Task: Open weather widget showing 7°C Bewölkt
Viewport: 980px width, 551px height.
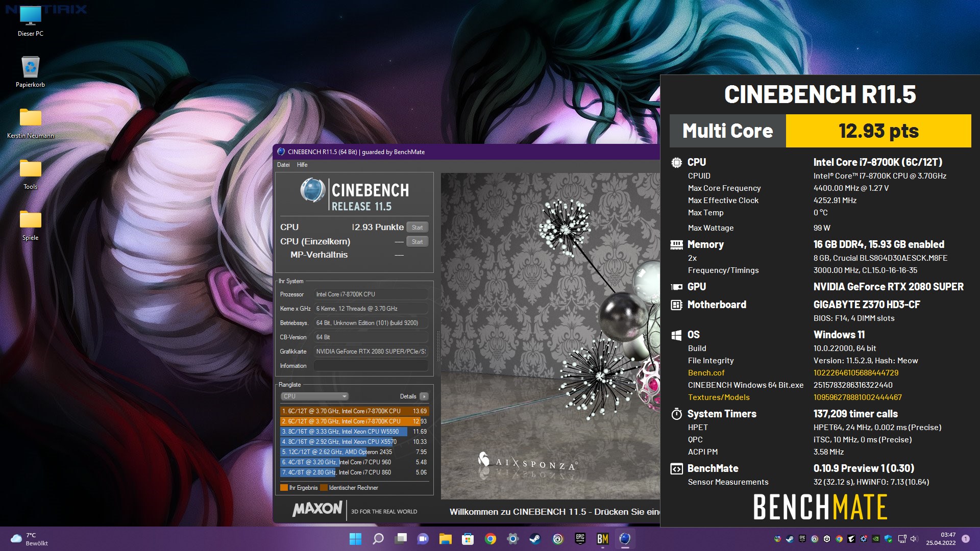Action: click(30, 539)
